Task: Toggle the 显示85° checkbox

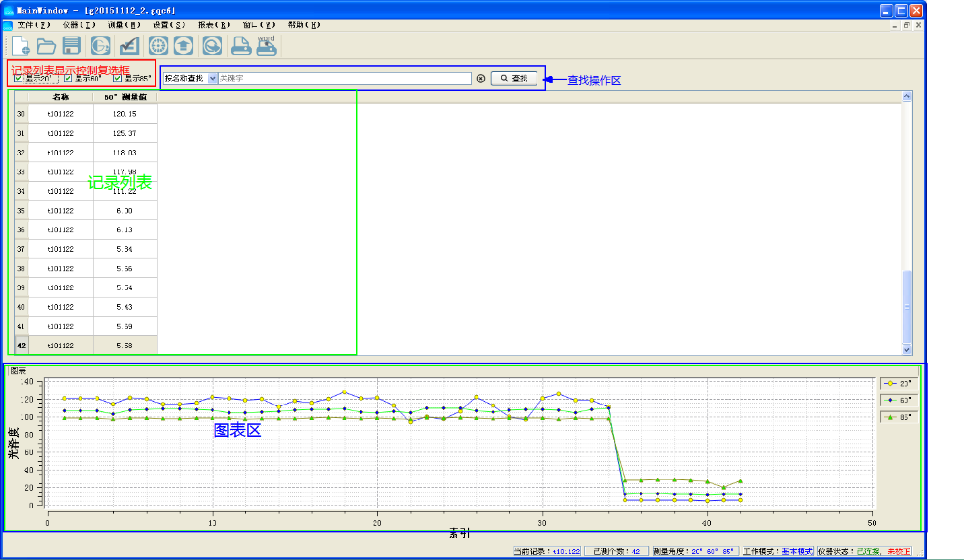Action: tap(118, 78)
